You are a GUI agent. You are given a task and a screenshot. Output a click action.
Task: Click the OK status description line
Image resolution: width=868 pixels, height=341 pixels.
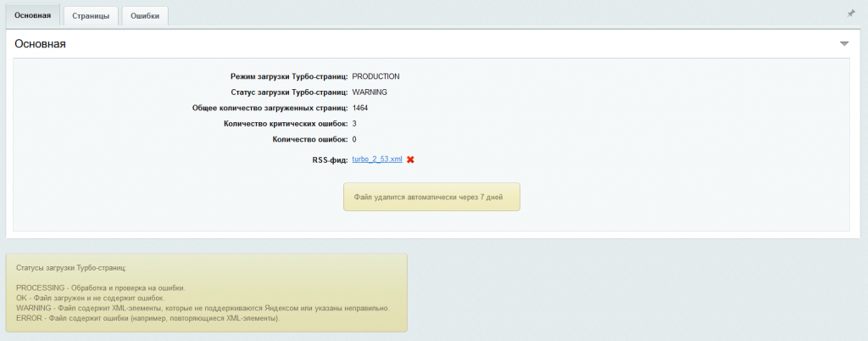click(89, 298)
